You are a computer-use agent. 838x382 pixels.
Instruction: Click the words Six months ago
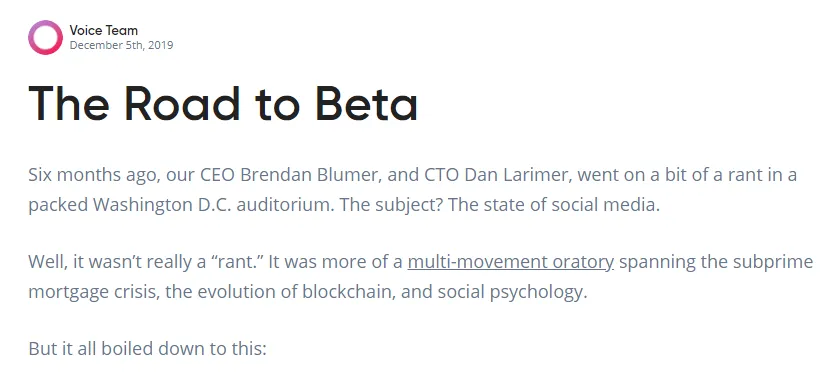[94, 175]
